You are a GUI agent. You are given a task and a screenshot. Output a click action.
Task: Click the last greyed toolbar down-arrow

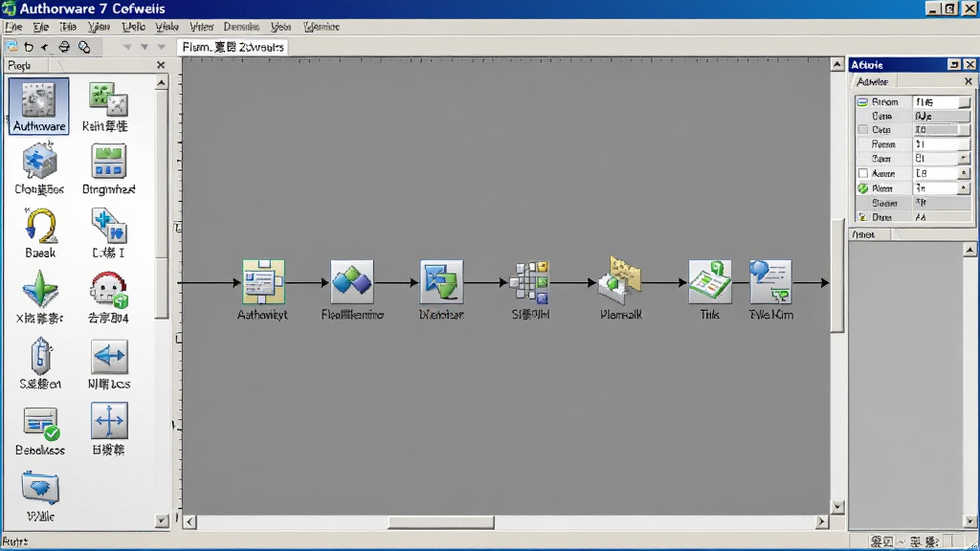pyautogui.click(x=161, y=47)
